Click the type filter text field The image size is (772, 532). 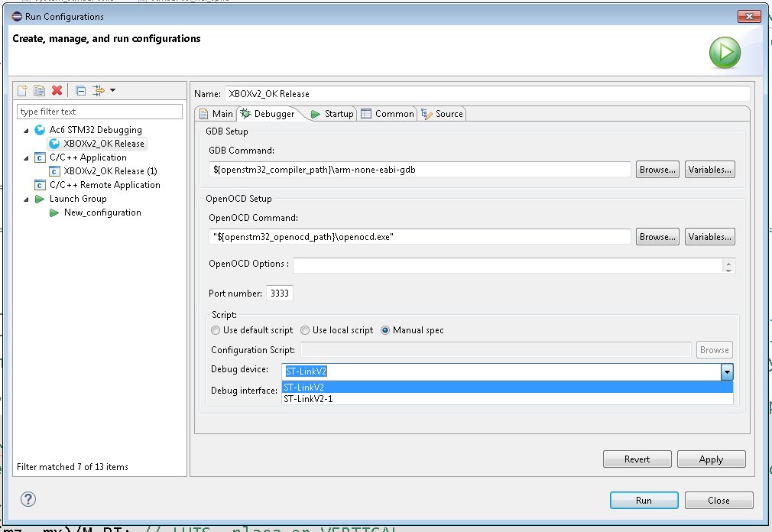99,112
